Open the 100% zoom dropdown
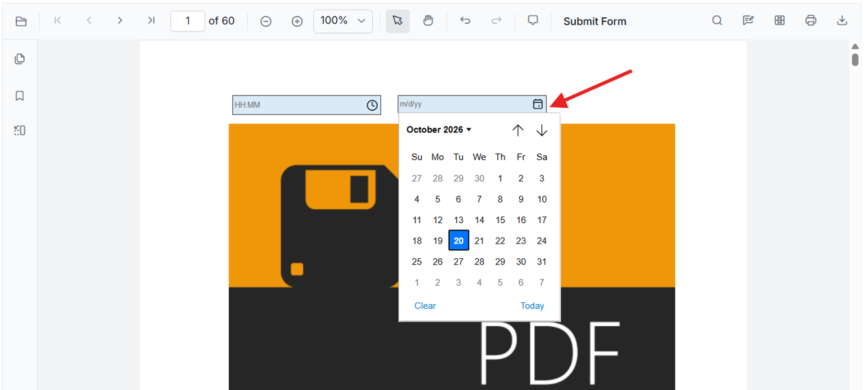Viewport: 868px width, 390px height. (343, 21)
